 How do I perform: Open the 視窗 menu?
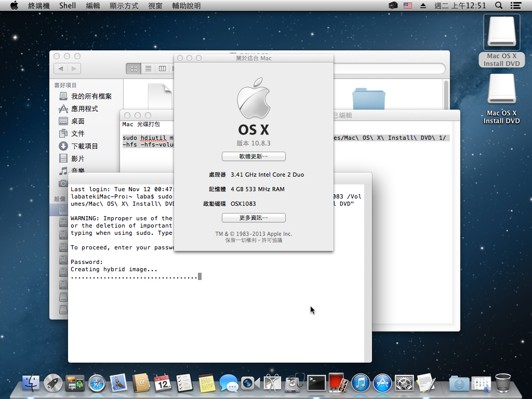tap(155, 5)
